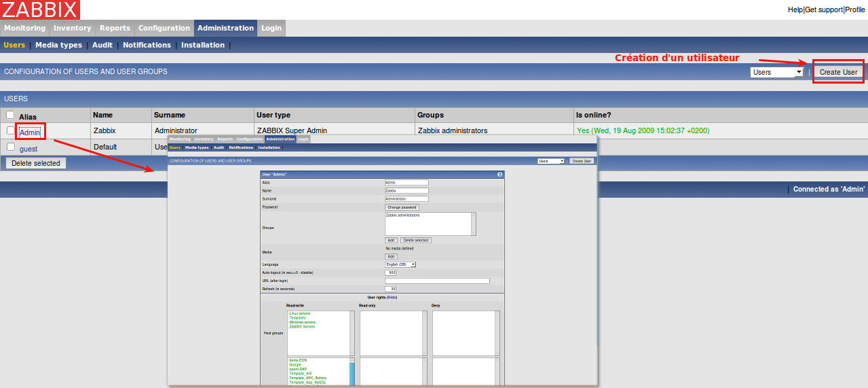Expand the Language dropdown showing English (GB)
The image size is (868, 388).
(x=400, y=264)
